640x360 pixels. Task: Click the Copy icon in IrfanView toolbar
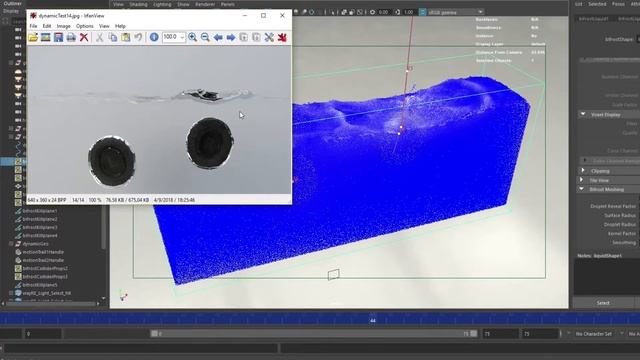(x=113, y=38)
